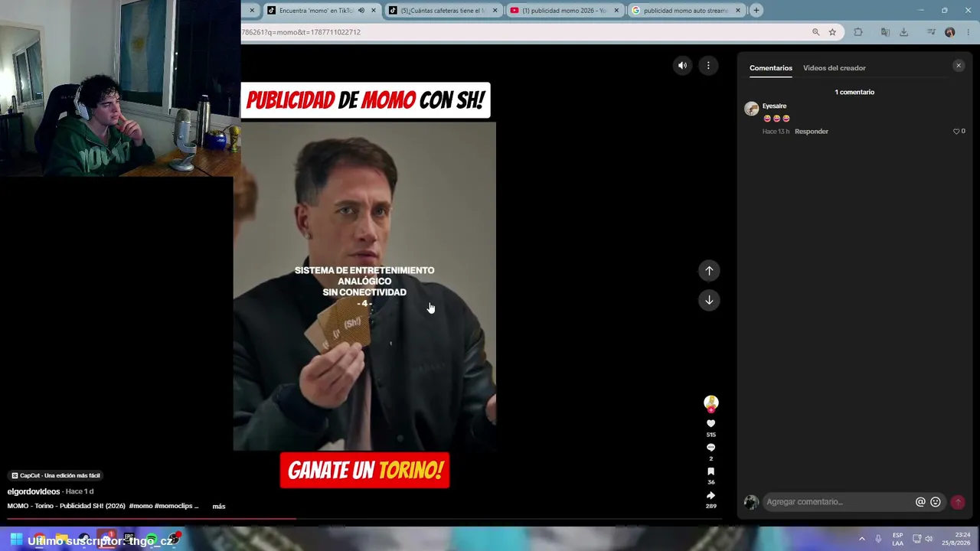980x551 pixels.
Task: Close the comments panel
Action: (958, 66)
